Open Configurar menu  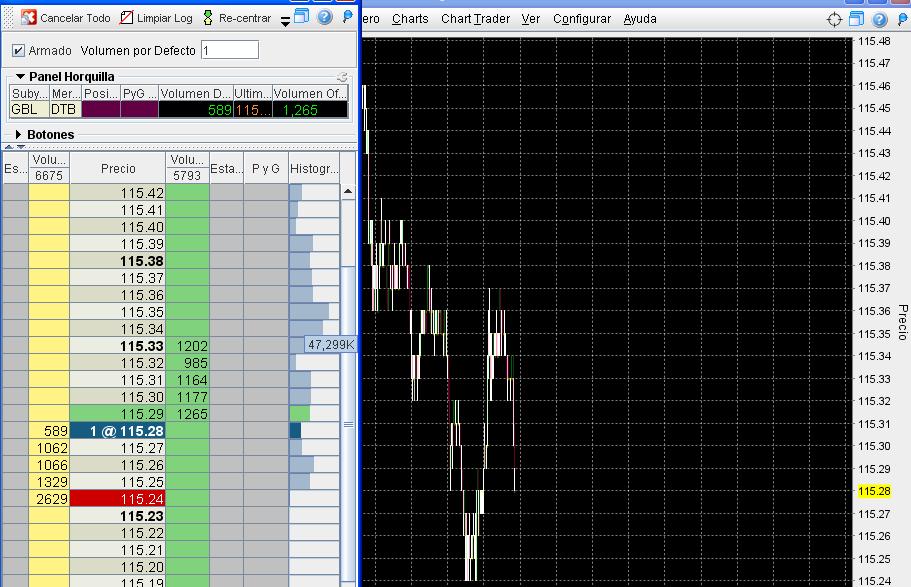[x=582, y=19]
